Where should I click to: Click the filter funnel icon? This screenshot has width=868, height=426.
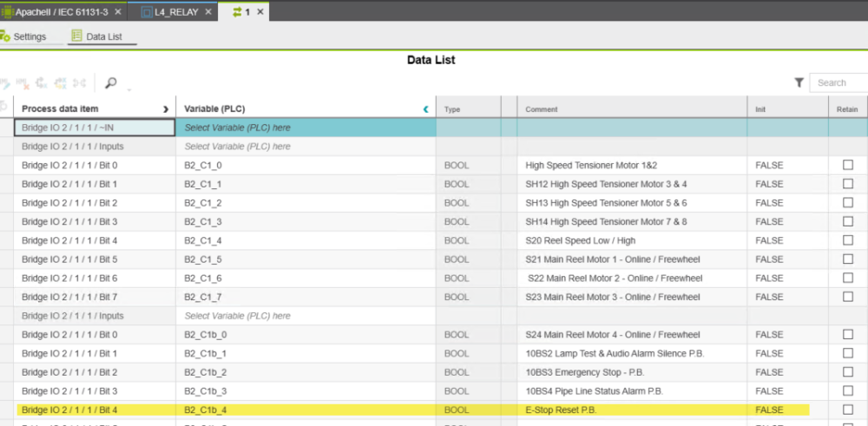799,82
